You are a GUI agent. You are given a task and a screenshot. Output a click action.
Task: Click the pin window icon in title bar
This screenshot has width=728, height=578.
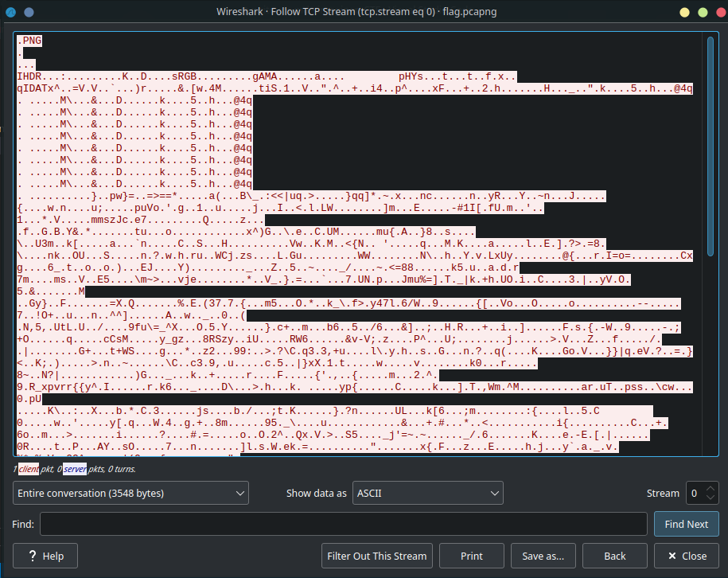point(29,12)
